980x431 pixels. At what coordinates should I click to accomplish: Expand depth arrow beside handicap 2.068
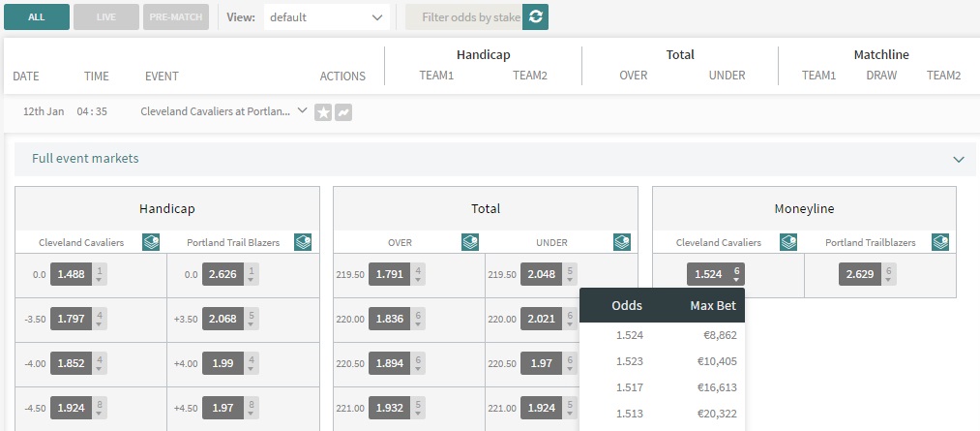click(252, 319)
